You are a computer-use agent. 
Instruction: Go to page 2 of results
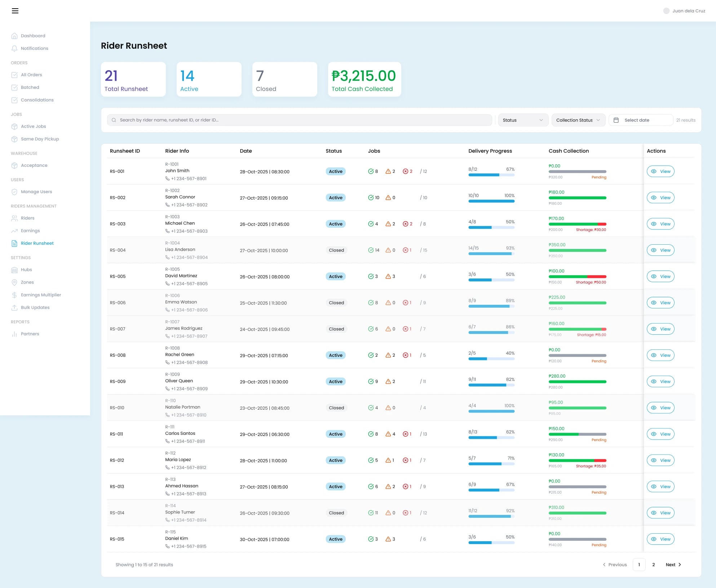click(x=653, y=565)
